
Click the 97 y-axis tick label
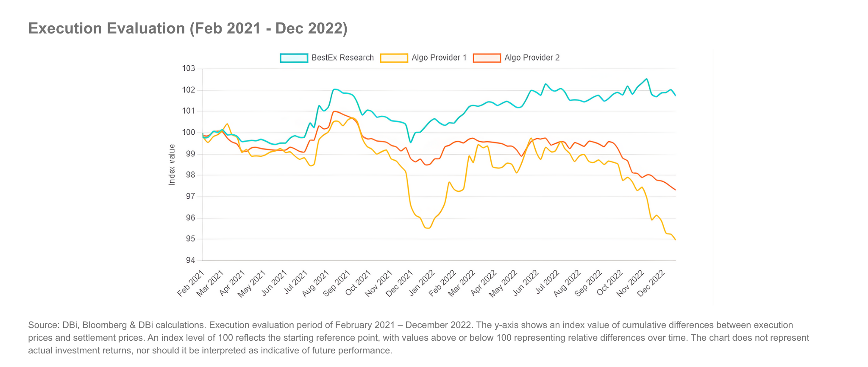coord(190,197)
